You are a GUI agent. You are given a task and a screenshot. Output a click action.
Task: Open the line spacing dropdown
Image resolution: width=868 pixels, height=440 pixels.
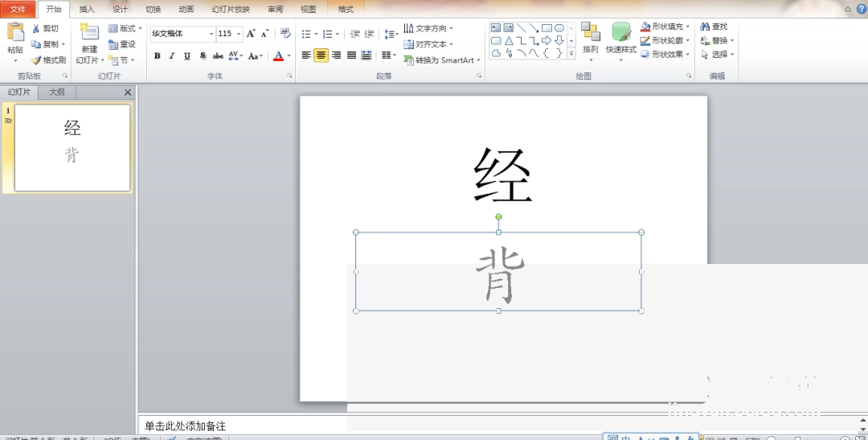coord(391,35)
